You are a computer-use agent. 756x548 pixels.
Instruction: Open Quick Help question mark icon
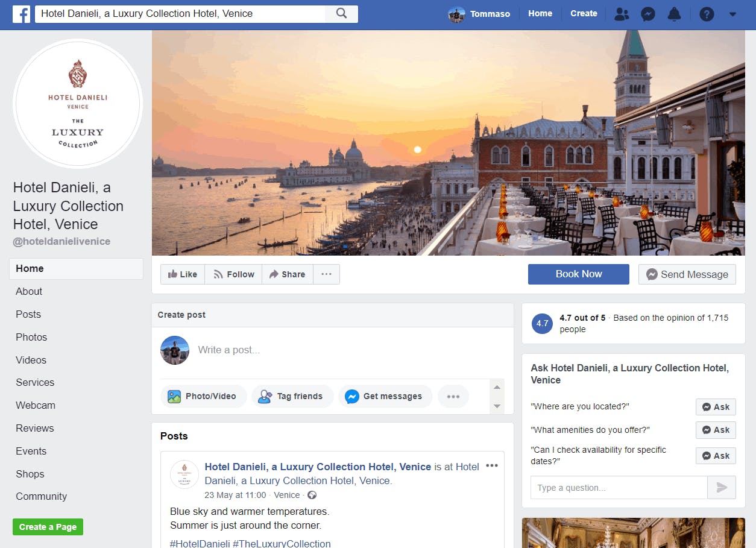click(707, 14)
